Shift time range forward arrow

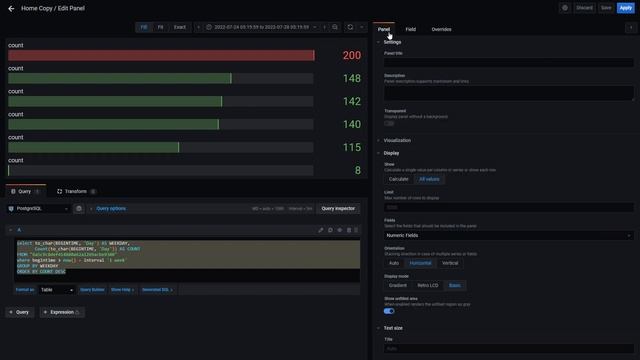324,27
